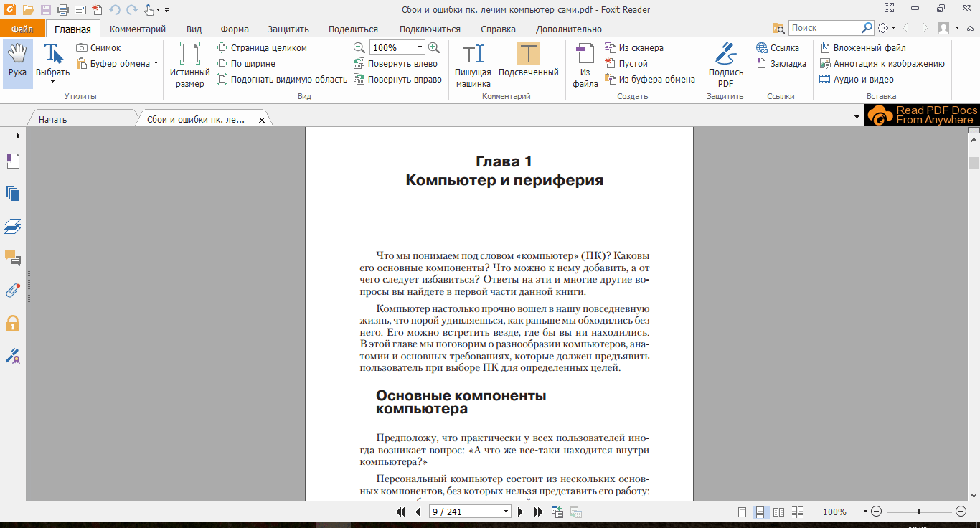Screen dimensions: 980x528
Task: Open the bookmarks panel in left sidebar
Action: [12, 161]
